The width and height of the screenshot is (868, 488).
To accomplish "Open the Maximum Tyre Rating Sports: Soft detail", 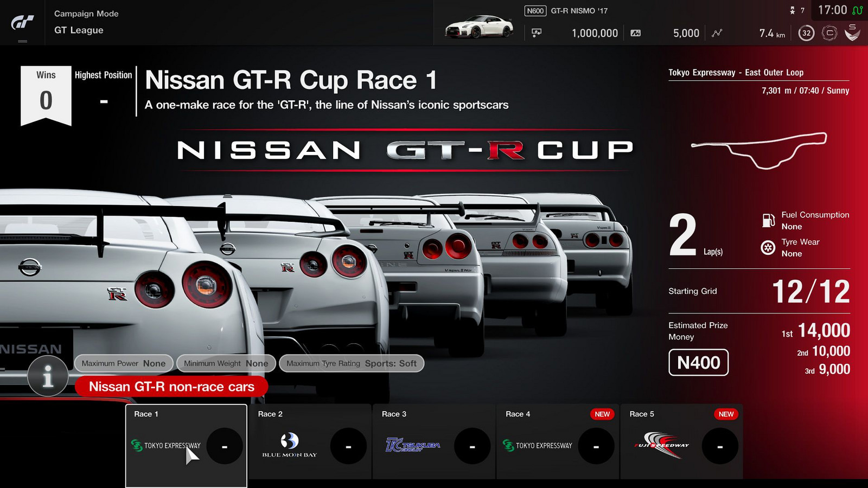I will coord(351,363).
